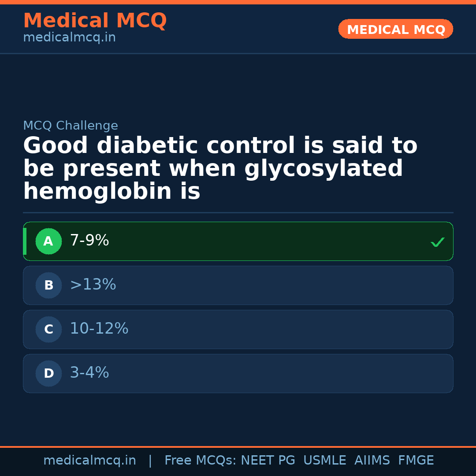Choose the >13% answer option
The image size is (476, 476).
click(93, 285)
